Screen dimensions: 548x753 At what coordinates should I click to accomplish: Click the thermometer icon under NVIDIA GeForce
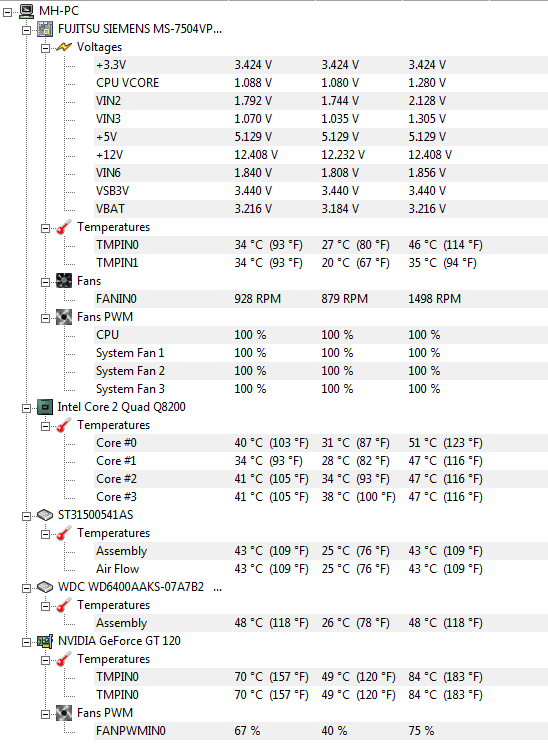pyautogui.click(x=64, y=659)
